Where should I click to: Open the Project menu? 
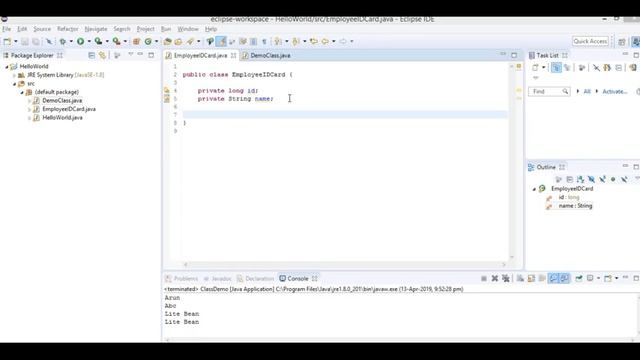point(146,29)
